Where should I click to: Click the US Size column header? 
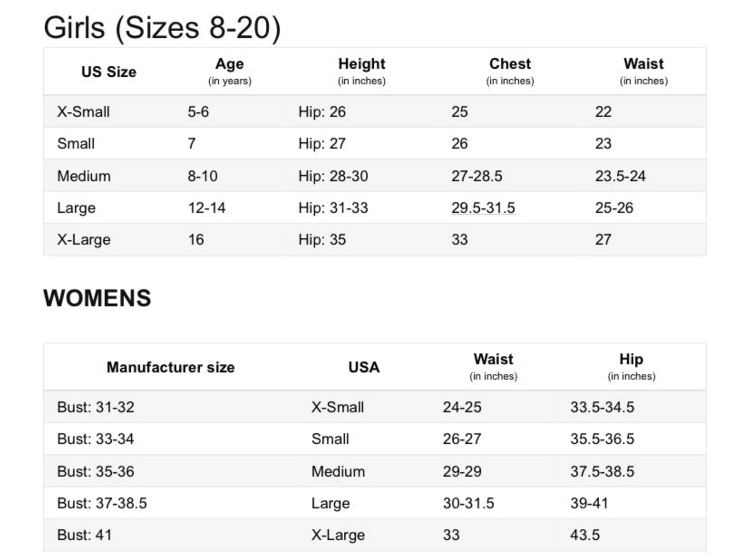pos(109,72)
